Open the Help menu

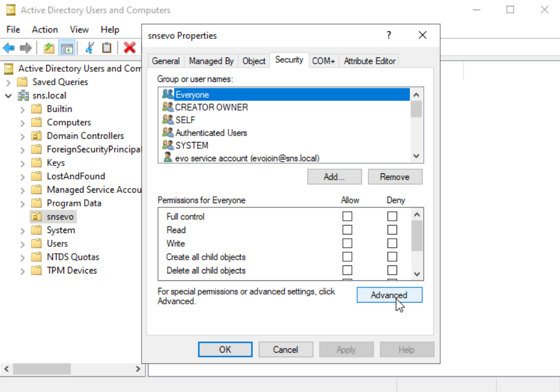[x=110, y=30]
